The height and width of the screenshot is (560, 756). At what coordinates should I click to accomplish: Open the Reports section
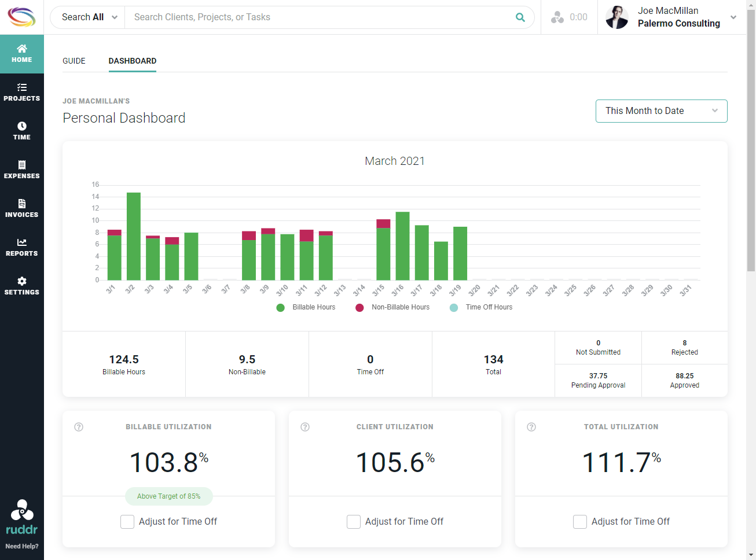[21, 248]
